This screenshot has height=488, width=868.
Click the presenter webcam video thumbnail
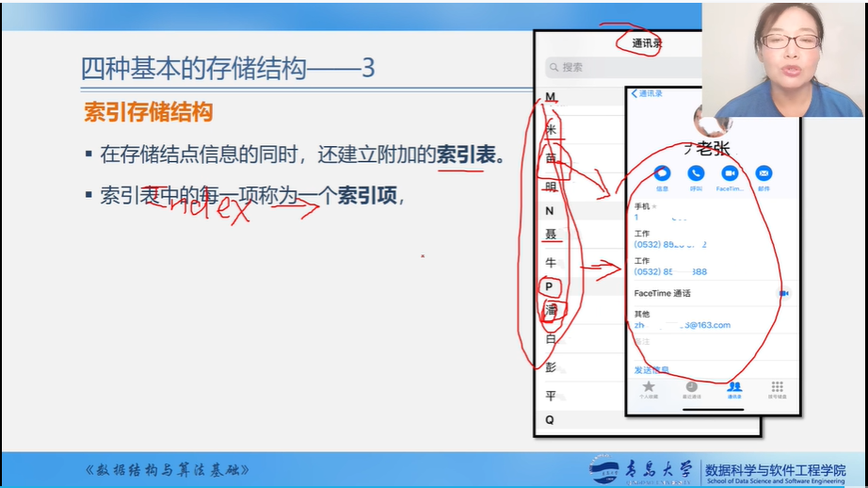pos(783,58)
